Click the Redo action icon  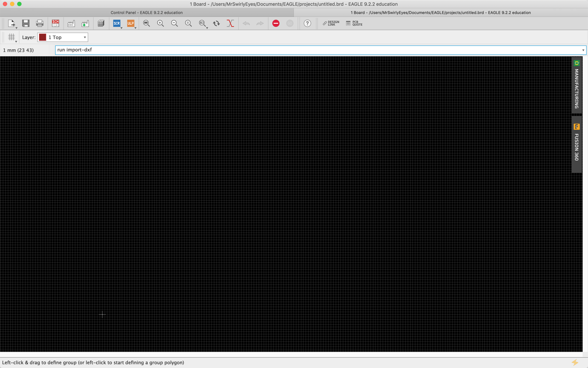(x=260, y=23)
